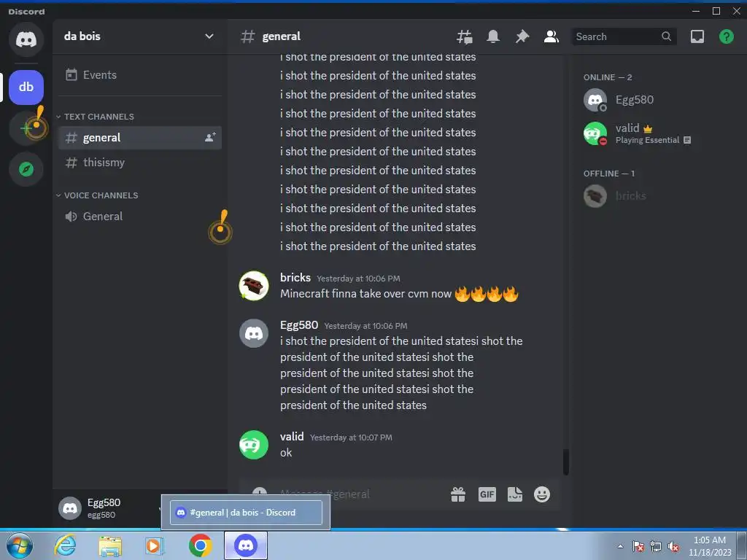The height and width of the screenshot is (560, 747).
Task: Open Windows Media Player from the taskbar
Action: coord(154,545)
